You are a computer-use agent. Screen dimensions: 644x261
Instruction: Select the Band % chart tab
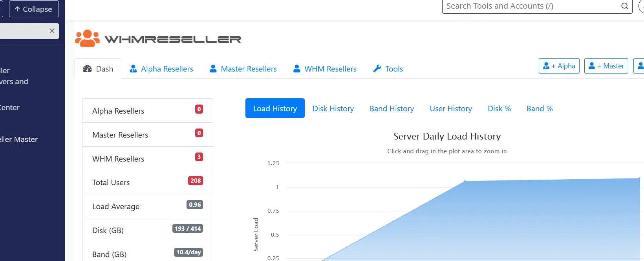pyautogui.click(x=540, y=108)
